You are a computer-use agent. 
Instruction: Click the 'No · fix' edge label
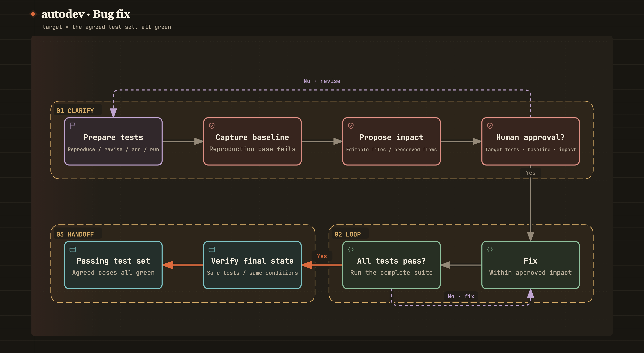[461, 296]
